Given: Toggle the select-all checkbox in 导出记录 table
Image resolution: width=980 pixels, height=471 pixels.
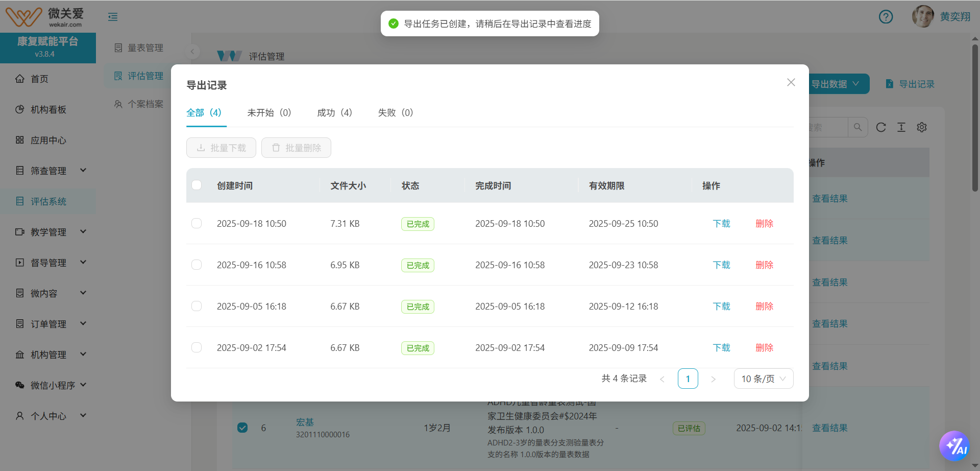Looking at the screenshot, I should 197,185.
